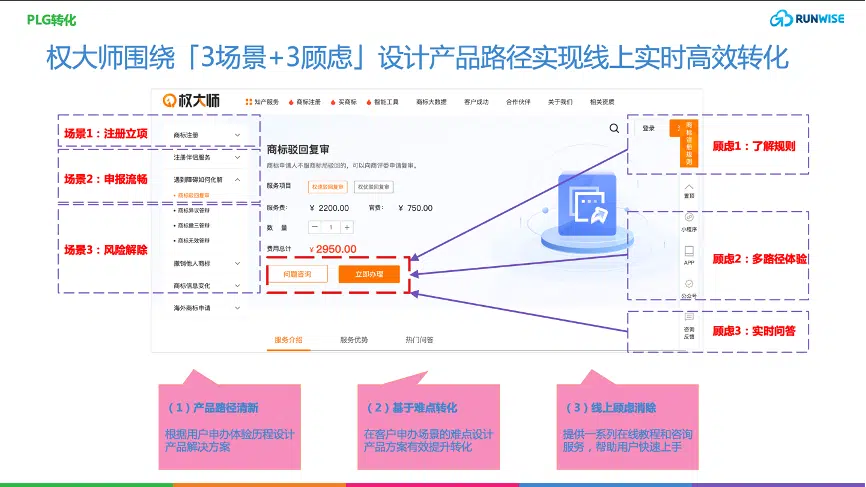This screenshot has height=487, width=866.
Task: Click the (2)基于难点转化 pink box
Action: coord(429,427)
